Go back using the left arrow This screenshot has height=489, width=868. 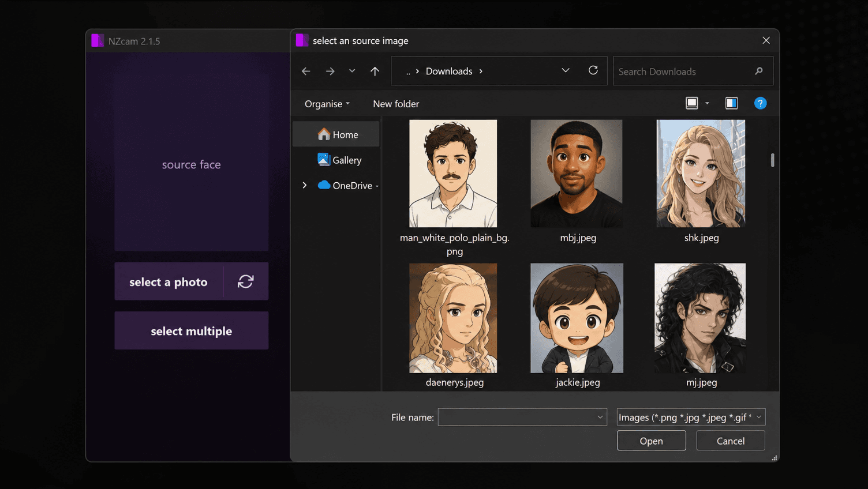click(x=306, y=71)
